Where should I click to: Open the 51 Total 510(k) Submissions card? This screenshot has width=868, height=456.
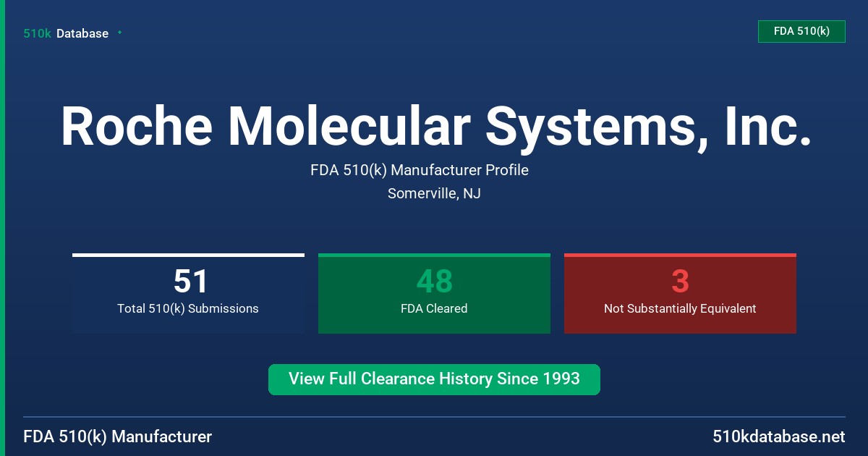point(188,293)
